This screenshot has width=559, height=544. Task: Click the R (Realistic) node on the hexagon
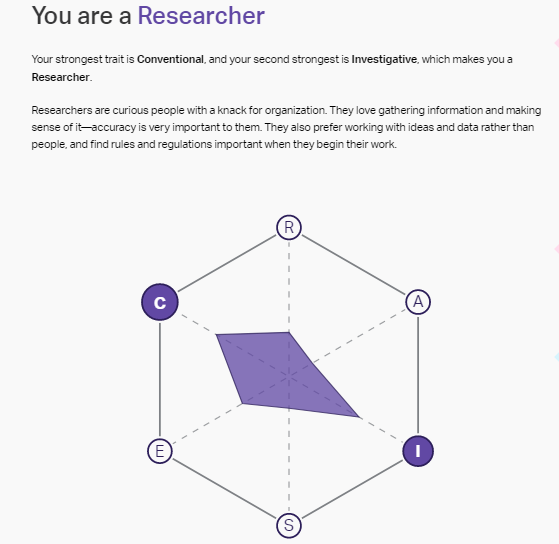tap(289, 227)
